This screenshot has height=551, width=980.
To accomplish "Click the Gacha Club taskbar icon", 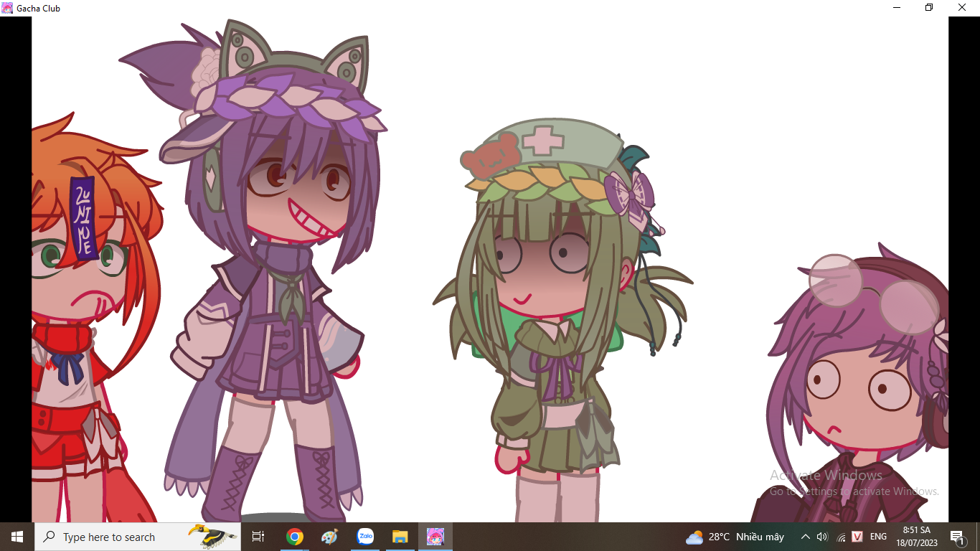I will tap(435, 537).
